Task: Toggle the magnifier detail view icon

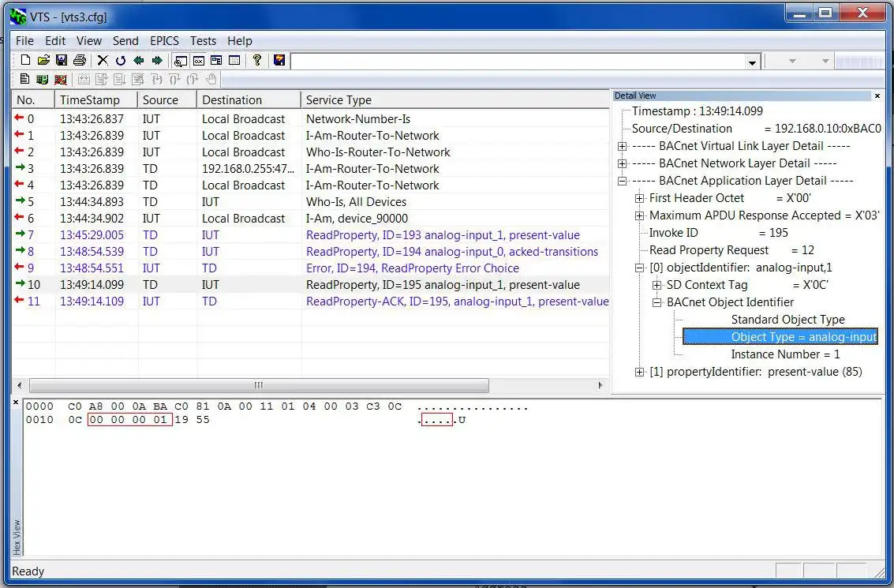Action: coord(181,61)
